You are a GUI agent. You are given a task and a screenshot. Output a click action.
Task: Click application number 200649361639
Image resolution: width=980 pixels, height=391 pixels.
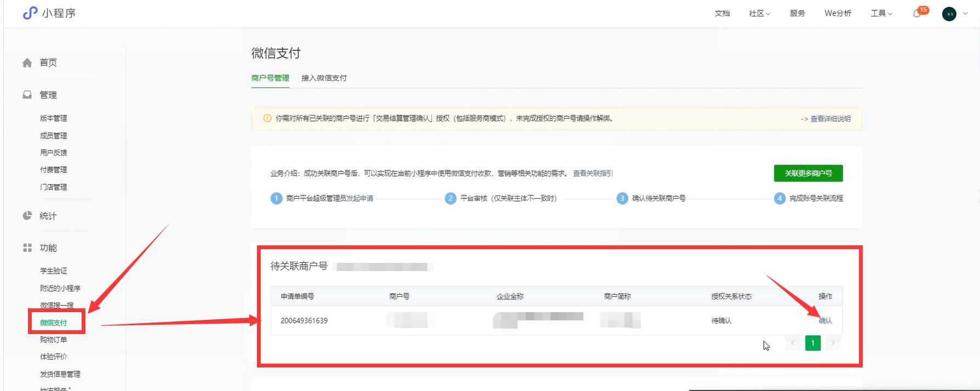304,320
